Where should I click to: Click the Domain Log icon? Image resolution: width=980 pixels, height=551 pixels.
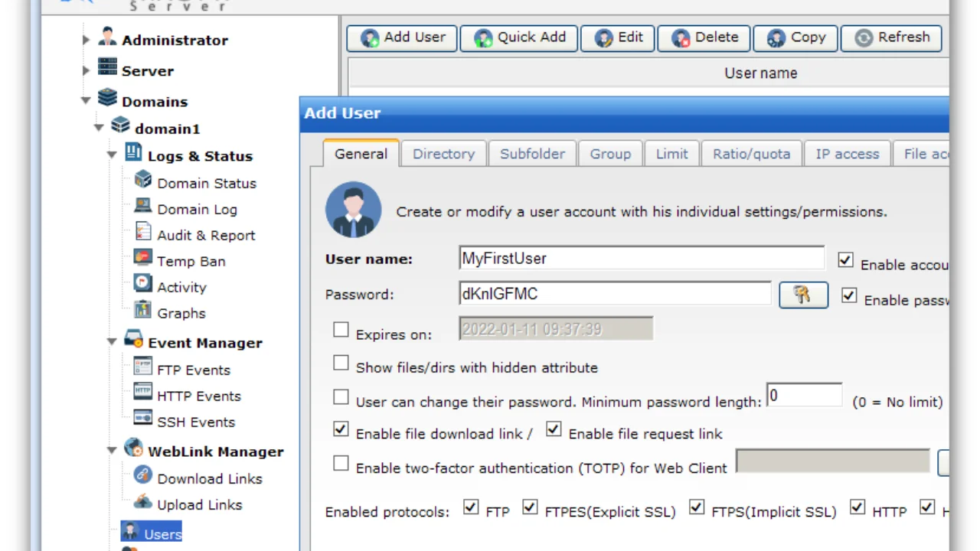point(143,206)
